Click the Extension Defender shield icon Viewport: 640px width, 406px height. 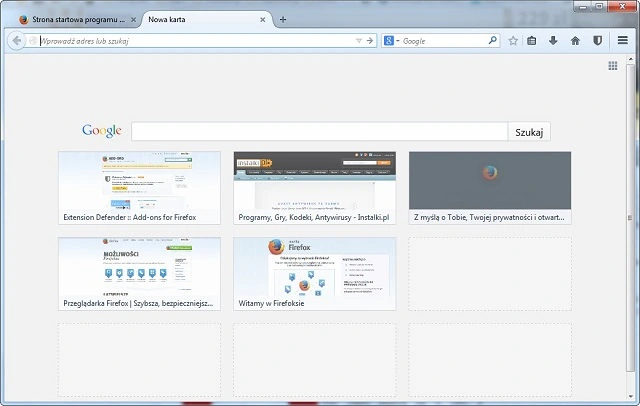pyautogui.click(x=598, y=40)
